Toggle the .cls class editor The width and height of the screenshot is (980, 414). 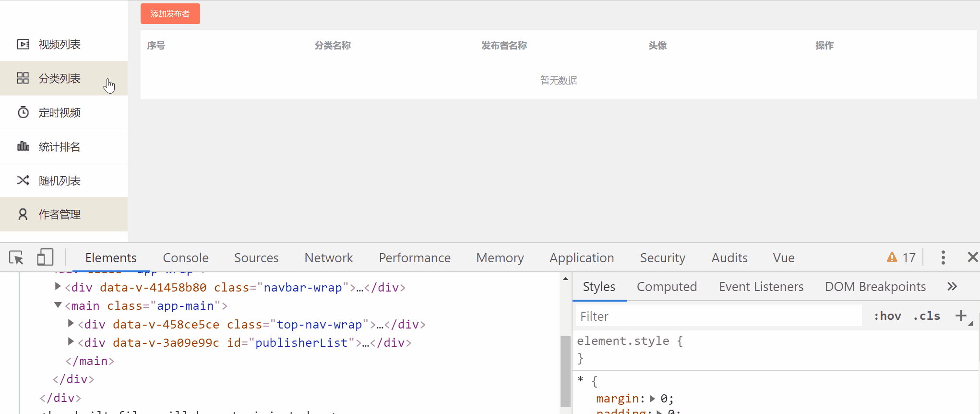click(x=926, y=316)
